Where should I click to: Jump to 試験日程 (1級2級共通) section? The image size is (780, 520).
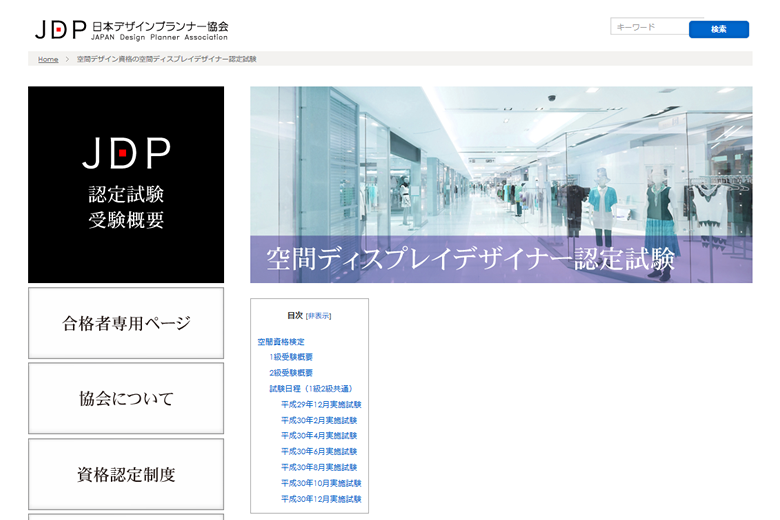coord(311,389)
